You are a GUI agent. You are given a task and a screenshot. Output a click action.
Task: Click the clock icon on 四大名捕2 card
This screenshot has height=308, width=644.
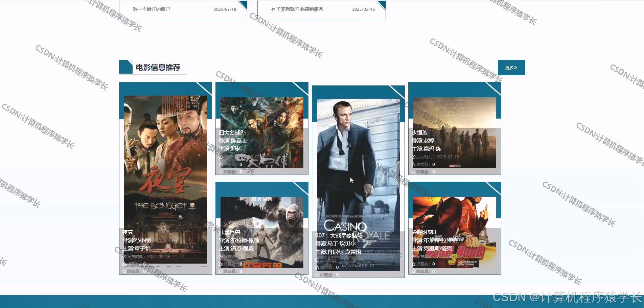point(221,157)
